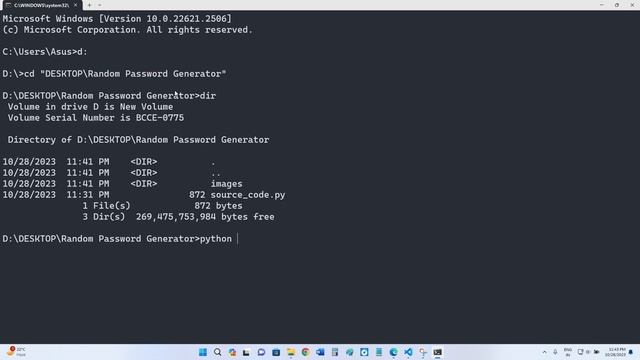Image resolution: width=640 pixels, height=360 pixels.
Task: Maximize or restore the terminal window
Action: point(617,5)
